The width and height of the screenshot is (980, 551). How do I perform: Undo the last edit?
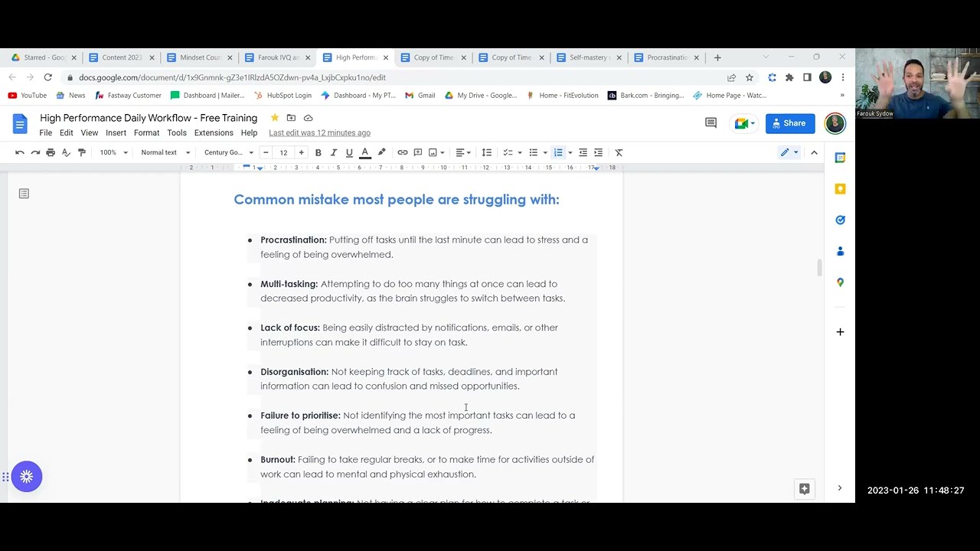tap(20, 152)
